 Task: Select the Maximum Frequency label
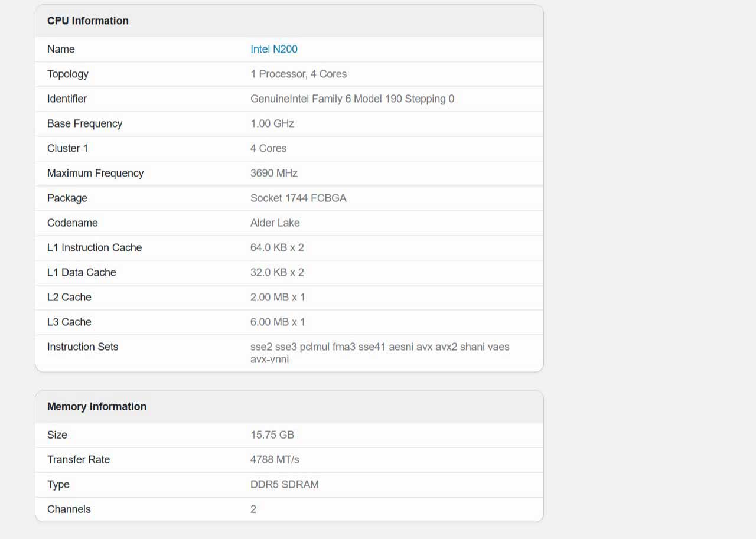[95, 173]
